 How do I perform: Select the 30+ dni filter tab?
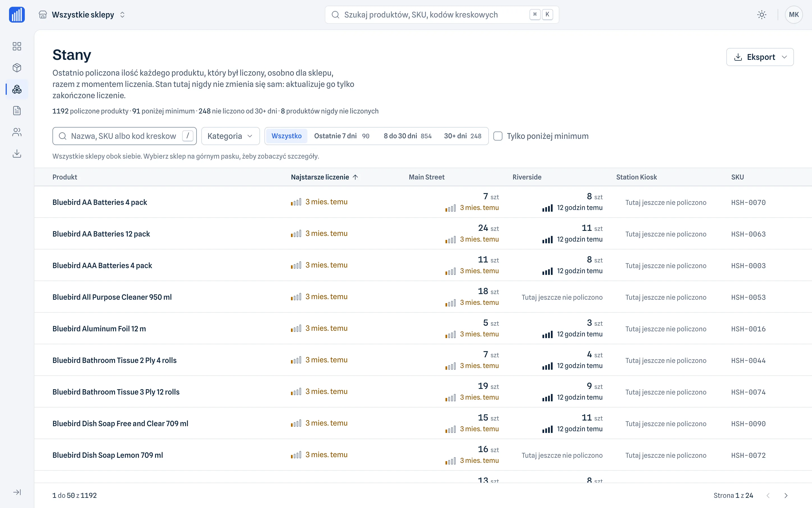click(463, 136)
